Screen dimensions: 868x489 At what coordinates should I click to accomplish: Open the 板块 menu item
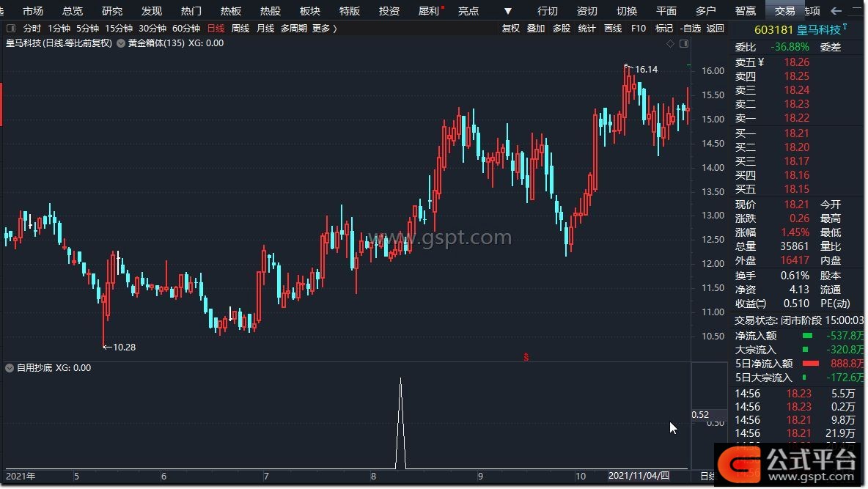pyautogui.click(x=310, y=10)
